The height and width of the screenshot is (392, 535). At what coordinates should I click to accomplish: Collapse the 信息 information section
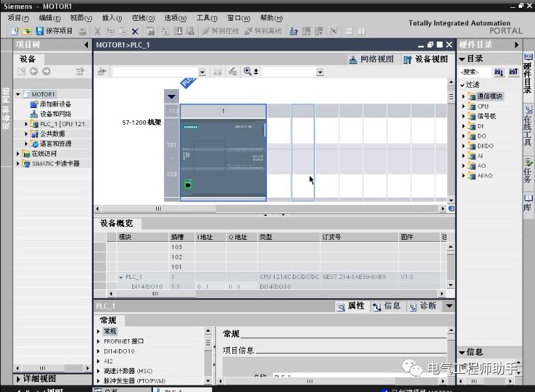462,352
